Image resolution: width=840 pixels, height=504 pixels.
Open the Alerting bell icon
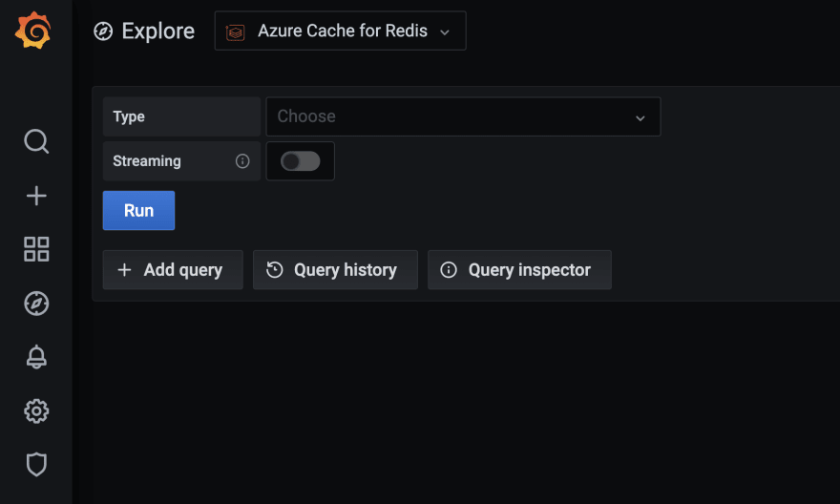pos(36,357)
